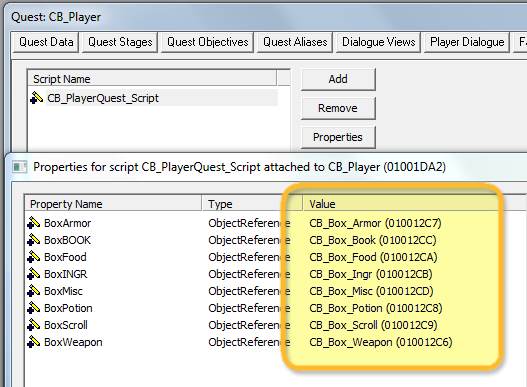Click the ObjectReference type of BoxINGR
This screenshot has width=527, height=387.
point(249,274)
